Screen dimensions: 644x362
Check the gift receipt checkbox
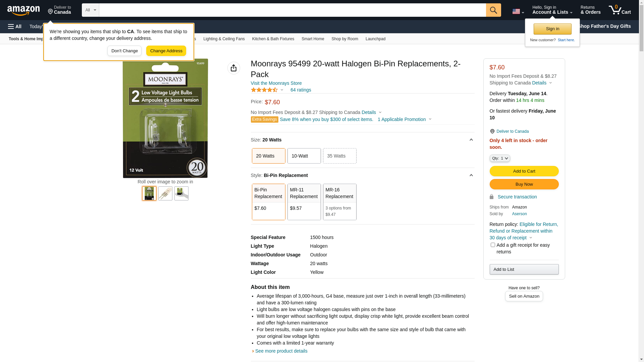(492, 245)
